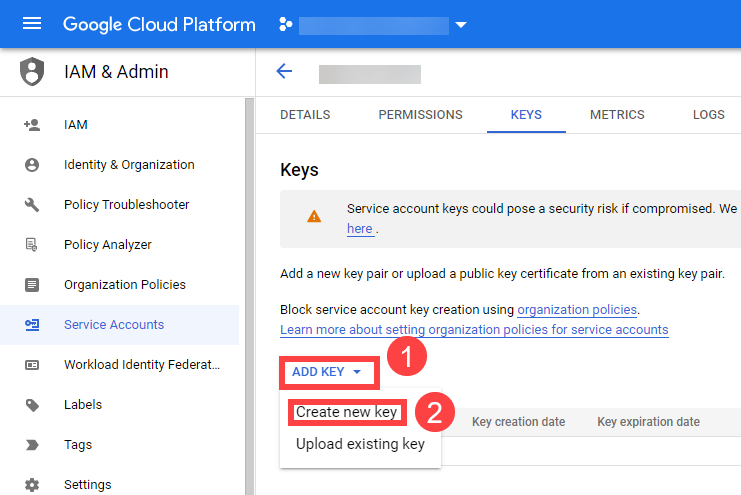The width and height of the screenshot is (741, 495).
Task: Expand the ADD KEY dropdown
Action: coord(329,372)
